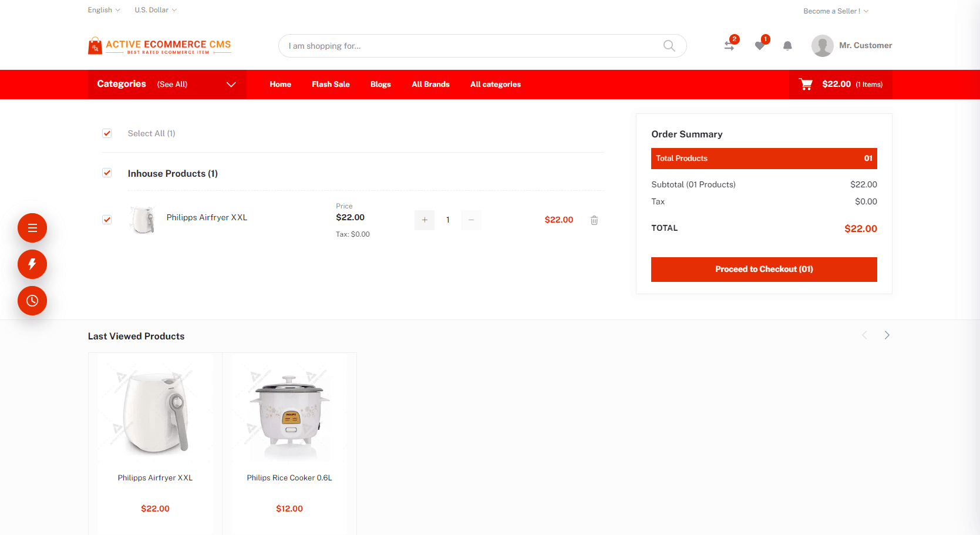Screen dimensions: 980x535
Task: Delete Philipps Airfryer XXL from cart
Action: (x=594, y=220)
